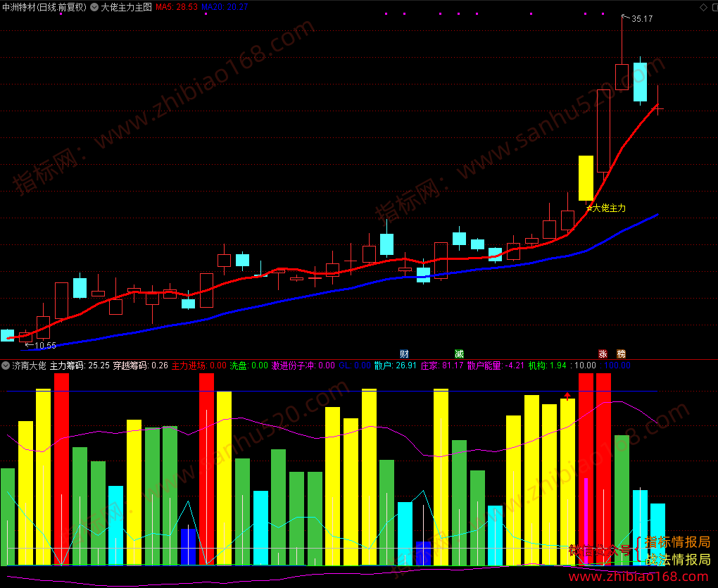Click the green 减 event marker
The image size is (718, 588).
tap(459, 354)
